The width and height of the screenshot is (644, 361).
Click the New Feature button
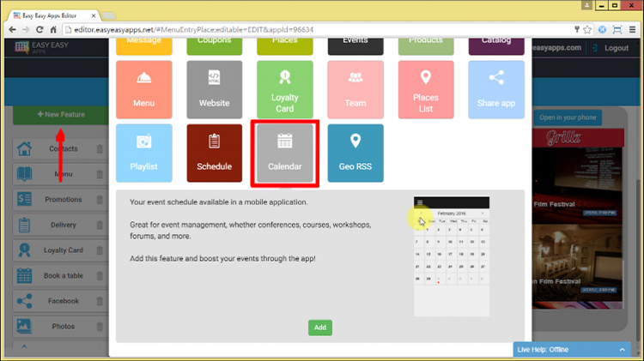coord(61,114)
